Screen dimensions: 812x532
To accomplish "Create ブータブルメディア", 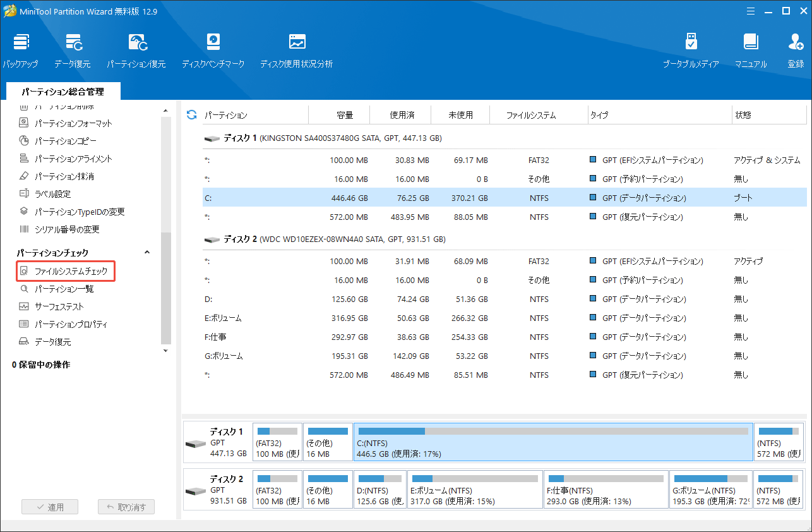I will (x=691, y=51).
